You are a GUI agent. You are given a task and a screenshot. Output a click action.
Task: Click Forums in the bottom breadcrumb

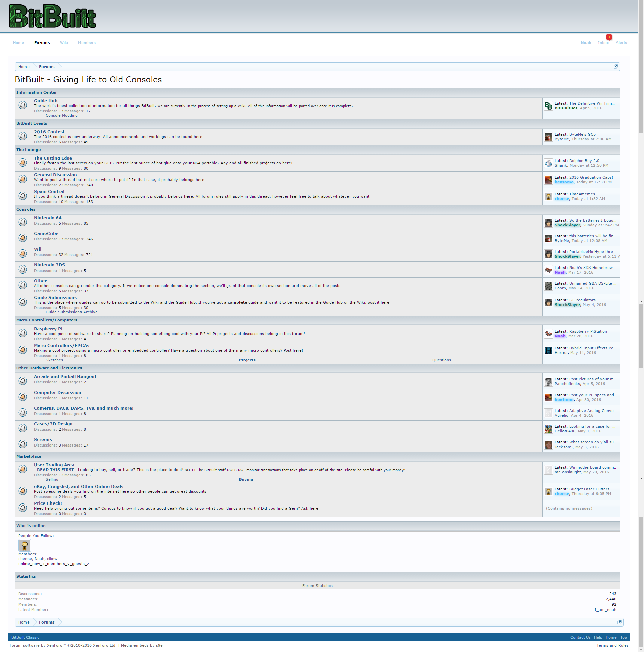point(47,622)
